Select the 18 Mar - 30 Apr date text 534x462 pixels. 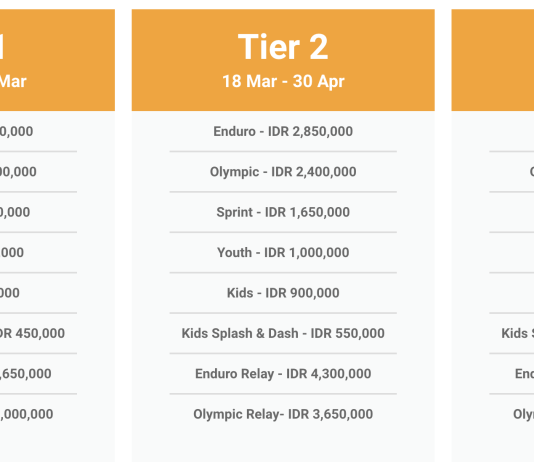coord(283,81)
